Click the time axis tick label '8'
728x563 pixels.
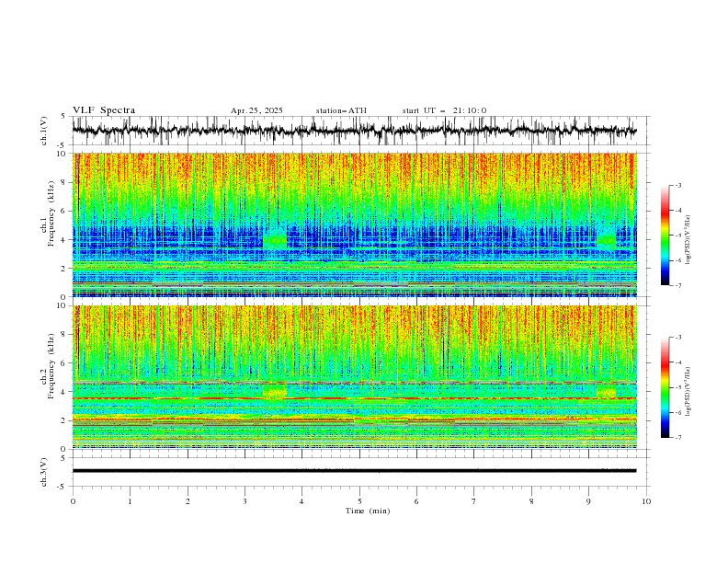531,501
